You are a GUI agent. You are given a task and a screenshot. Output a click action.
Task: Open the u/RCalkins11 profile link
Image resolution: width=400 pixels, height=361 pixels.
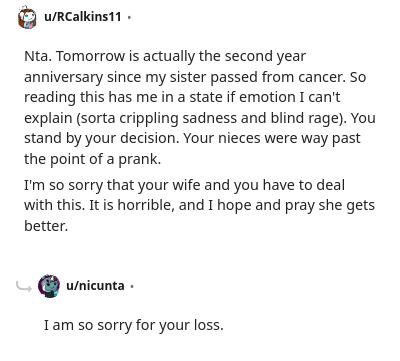click(x=83, y=17)
